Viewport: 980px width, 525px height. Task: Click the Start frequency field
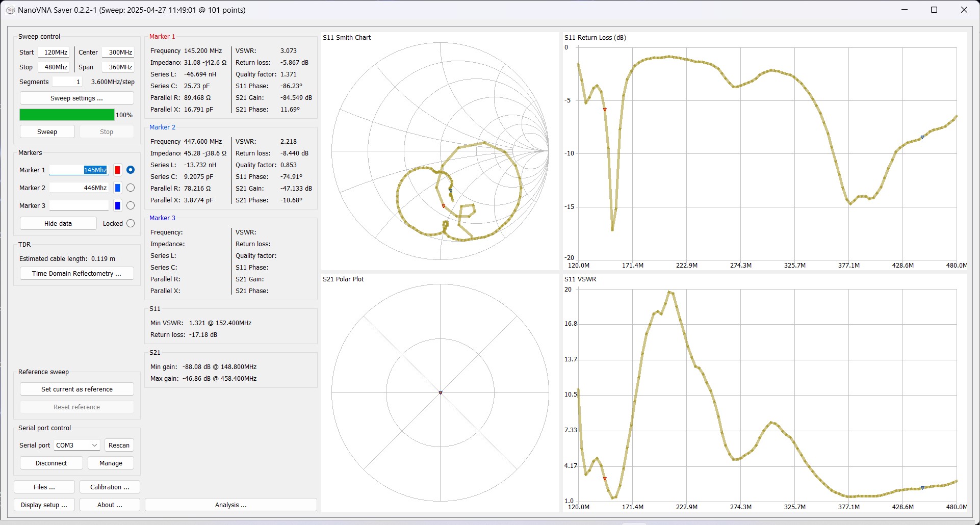[x=54, y=52]
